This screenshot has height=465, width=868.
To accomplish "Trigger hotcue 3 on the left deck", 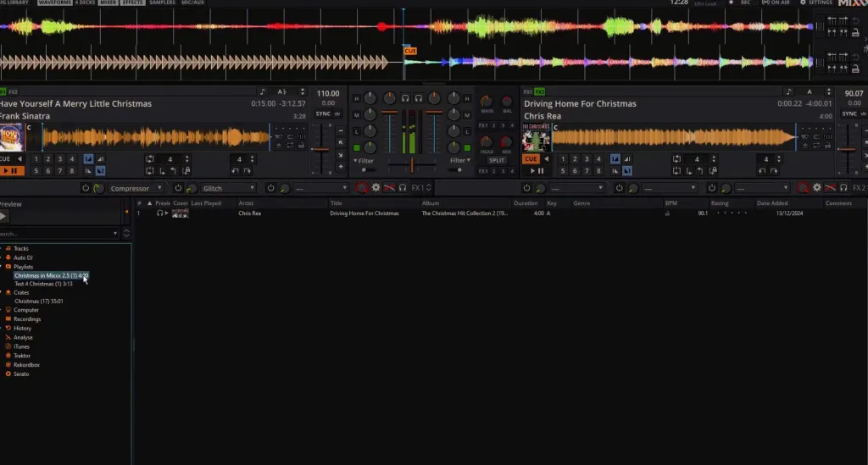I will [58, 159].
